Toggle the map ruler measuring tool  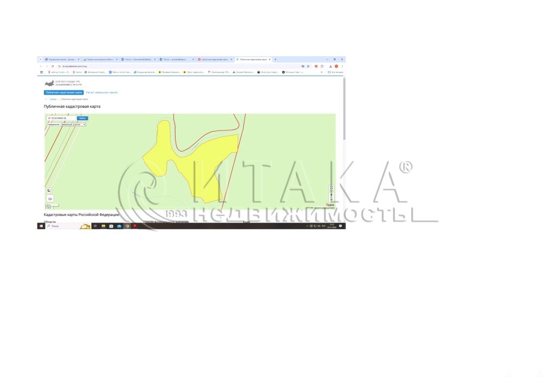tap(49, 190)
